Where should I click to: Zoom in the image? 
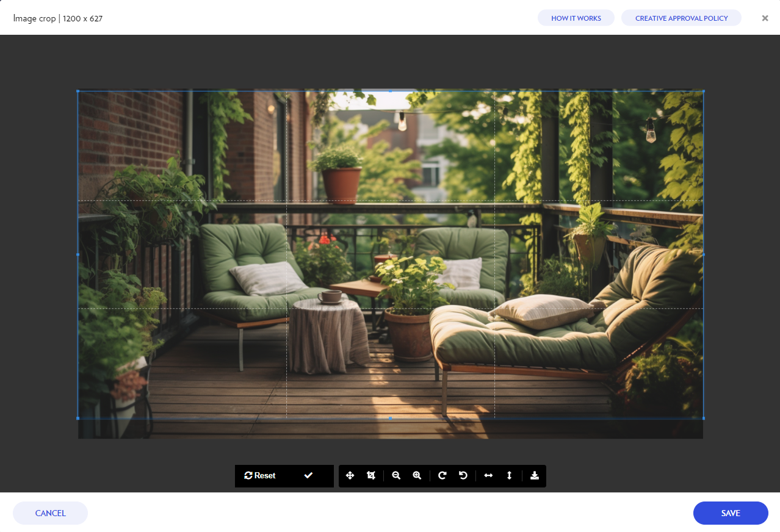[x=417, y=476]
